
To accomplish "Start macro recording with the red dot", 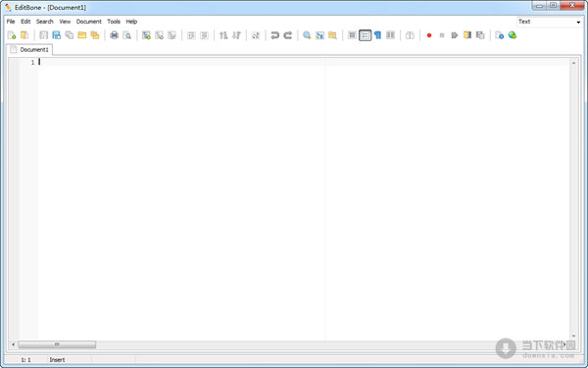I will pos(429,35).
